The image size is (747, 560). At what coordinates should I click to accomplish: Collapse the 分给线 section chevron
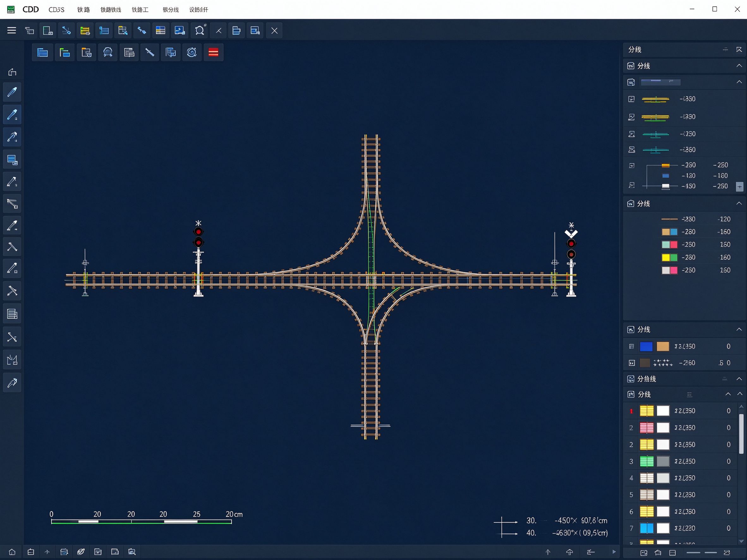click(739, 379)
